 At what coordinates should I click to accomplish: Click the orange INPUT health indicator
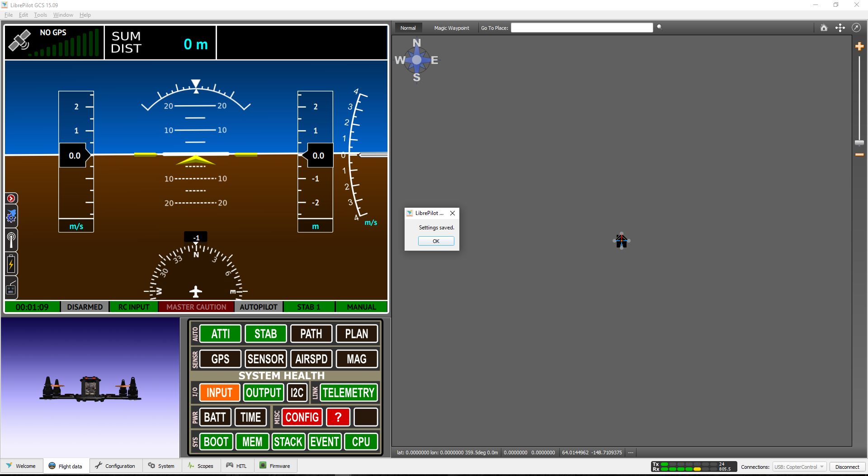click(219, 392)
